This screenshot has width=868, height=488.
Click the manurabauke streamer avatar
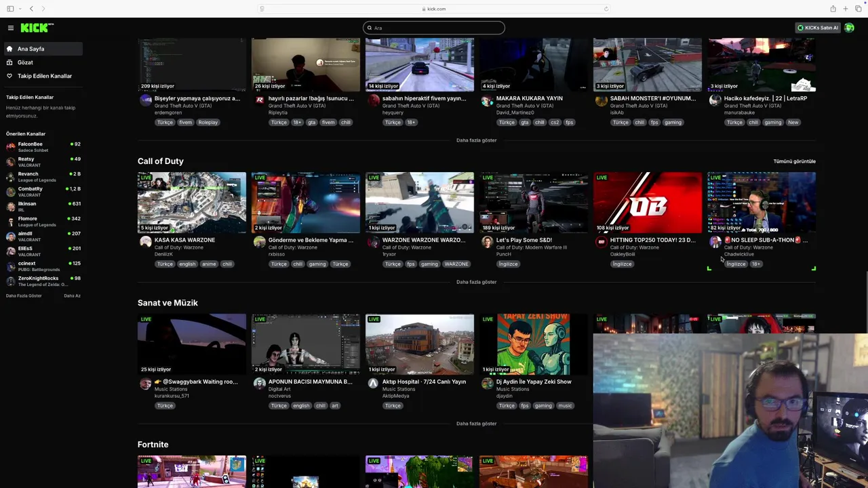(715, 100)
